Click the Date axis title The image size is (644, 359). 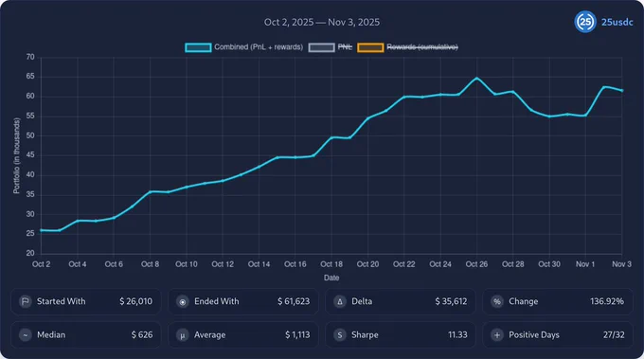point(331,278)
